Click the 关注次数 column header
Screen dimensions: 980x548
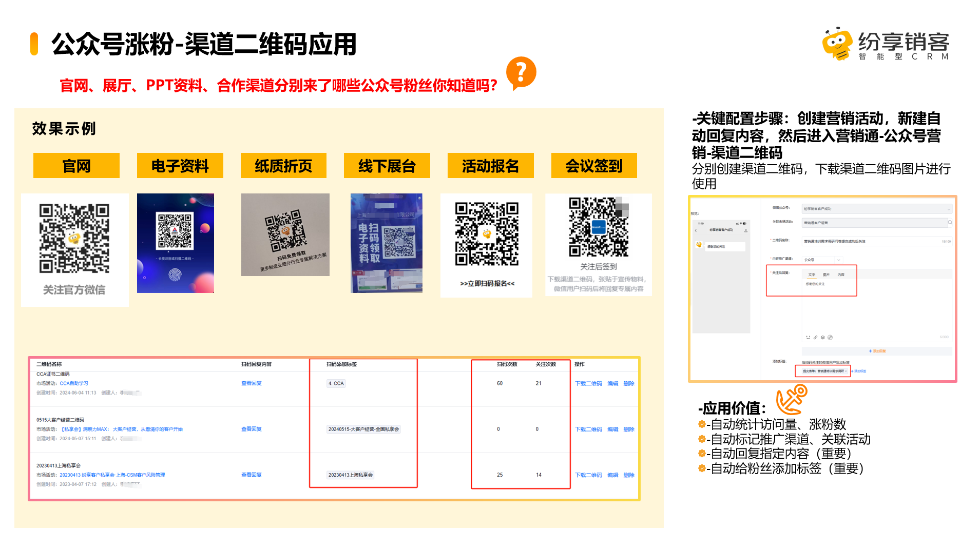546,364
